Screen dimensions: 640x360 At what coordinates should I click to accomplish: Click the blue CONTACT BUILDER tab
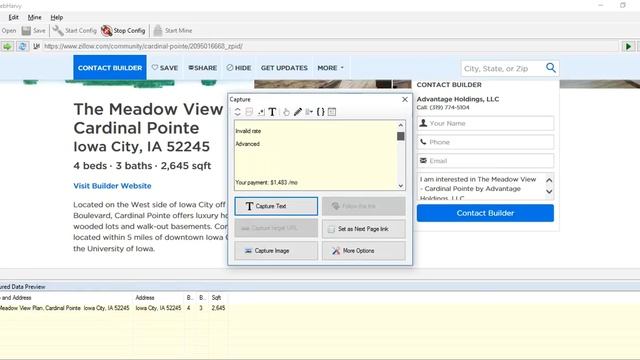(x=110, y=68)
